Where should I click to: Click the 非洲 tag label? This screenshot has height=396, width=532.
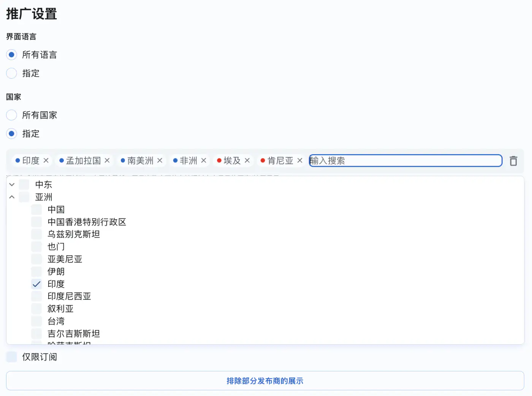point(188,161)
